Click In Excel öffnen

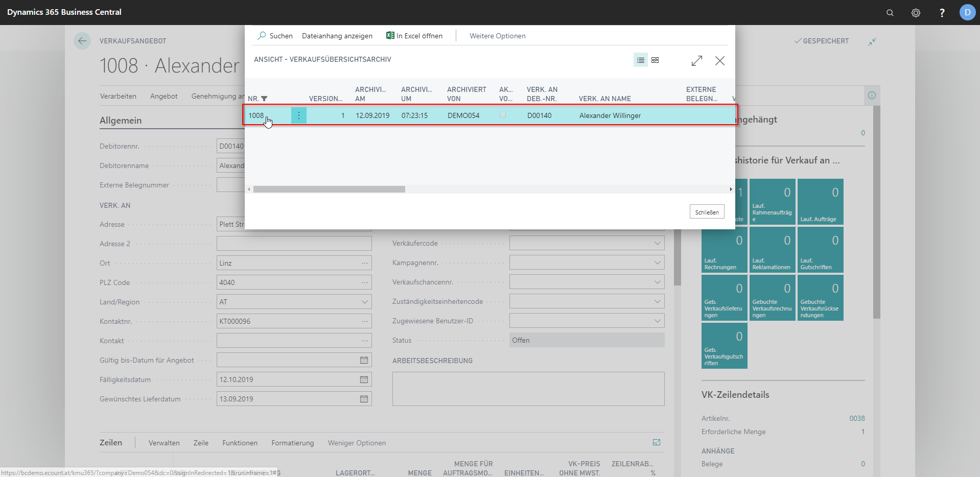(414, 36)
